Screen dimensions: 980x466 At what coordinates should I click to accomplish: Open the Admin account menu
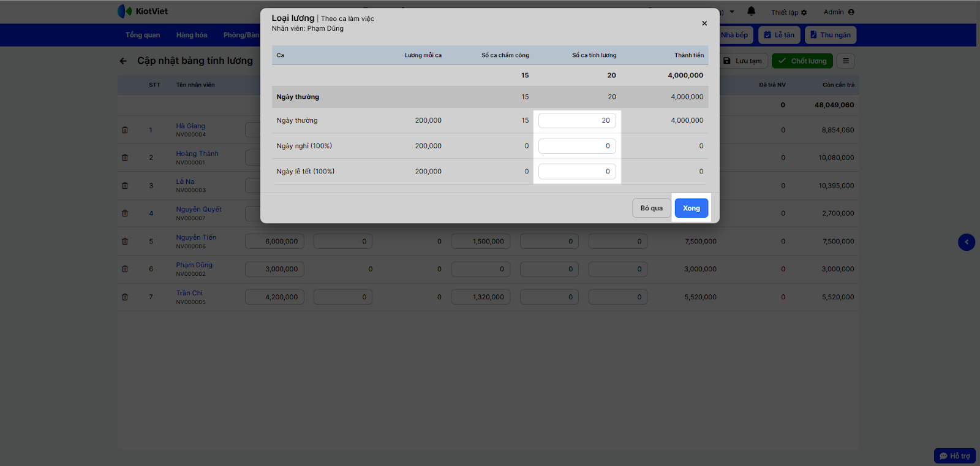click(839, 12)
